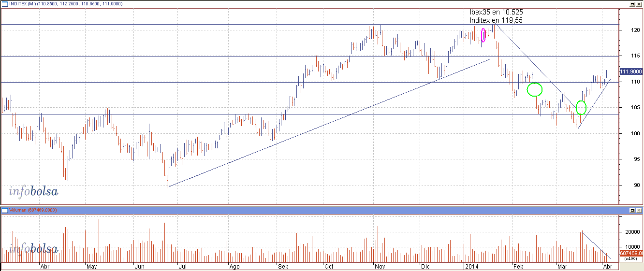Click the 'Inditex en 119,55' annotation text
The height and width of the screenshot is (271, 644).
pos(496,20)
